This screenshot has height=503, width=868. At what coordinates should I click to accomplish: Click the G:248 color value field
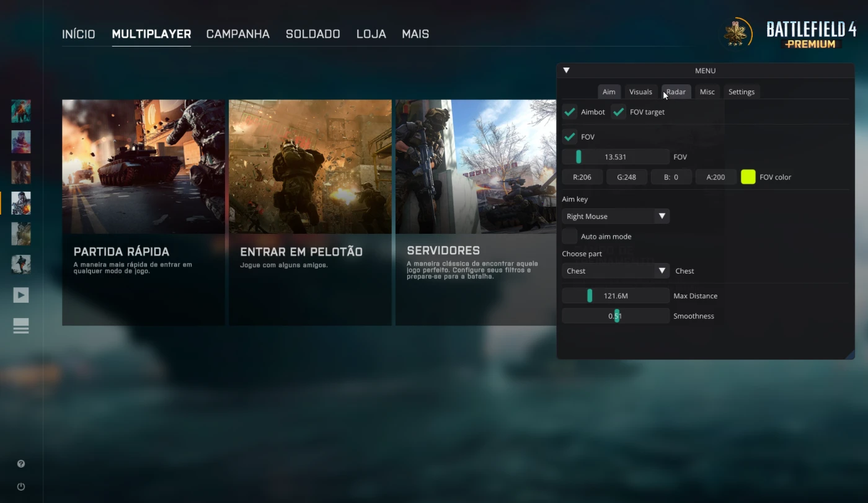[627, 177]
